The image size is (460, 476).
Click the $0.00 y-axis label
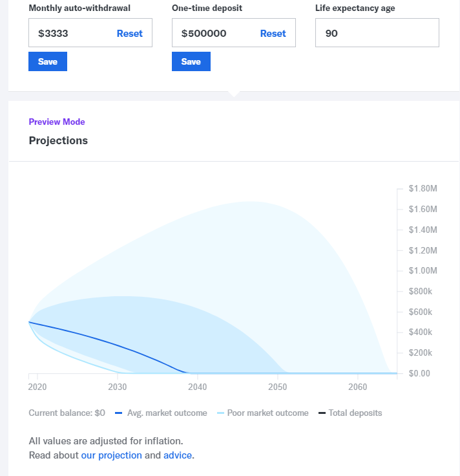coord(423,373)
